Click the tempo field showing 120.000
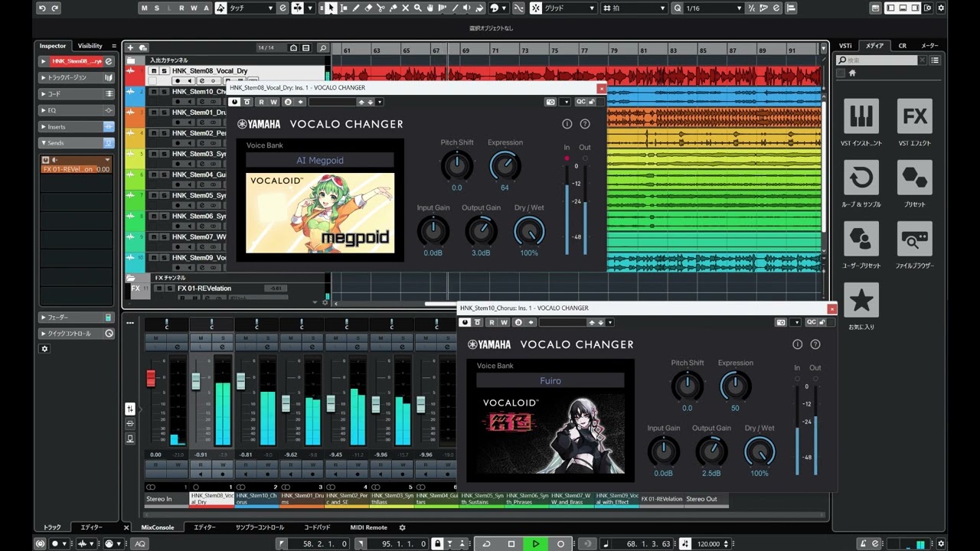 coord(708,543)
